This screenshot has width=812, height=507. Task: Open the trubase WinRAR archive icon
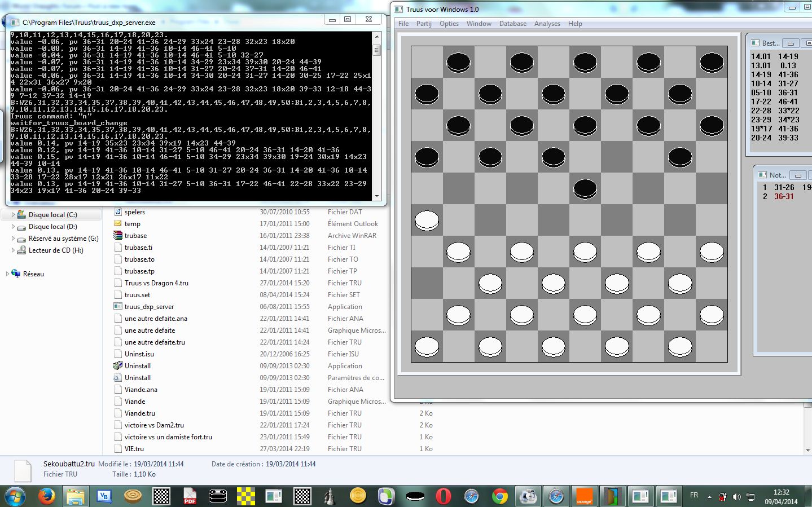(x=118, y=236)
